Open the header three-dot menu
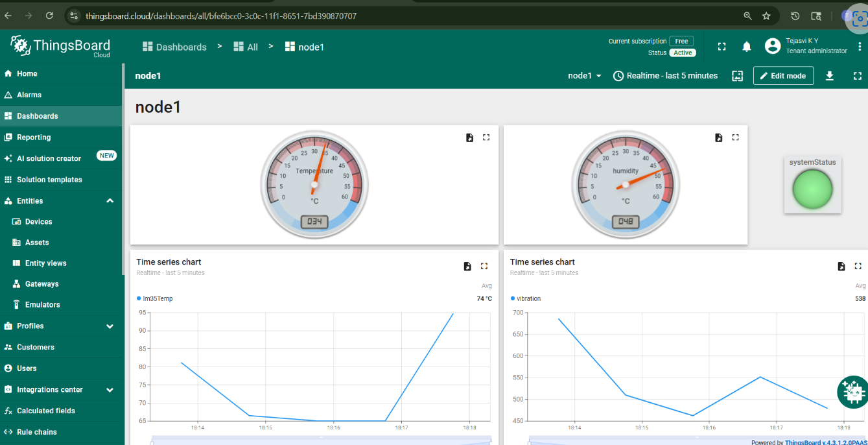The image size is (868, 445). point(860,46)
